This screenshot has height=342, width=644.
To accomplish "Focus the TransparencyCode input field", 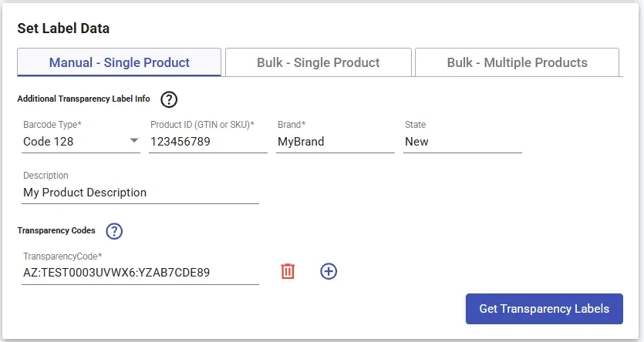I will tap(140, 273).
